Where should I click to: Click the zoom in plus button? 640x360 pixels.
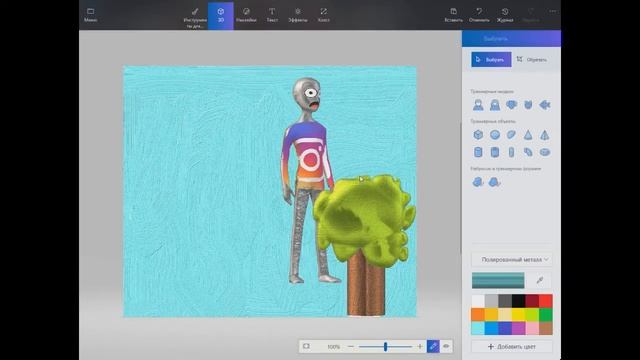pos(420,346)
